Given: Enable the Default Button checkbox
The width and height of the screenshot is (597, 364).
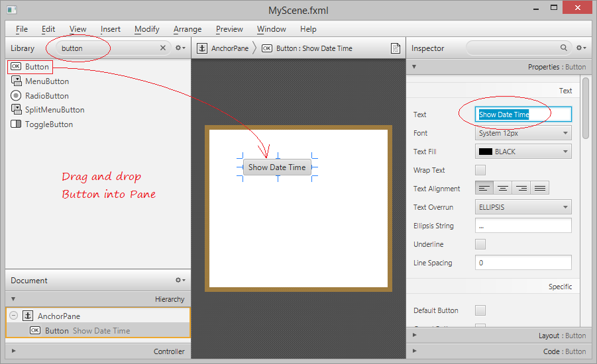Looking at the screenshot, I should coord(480,310).
